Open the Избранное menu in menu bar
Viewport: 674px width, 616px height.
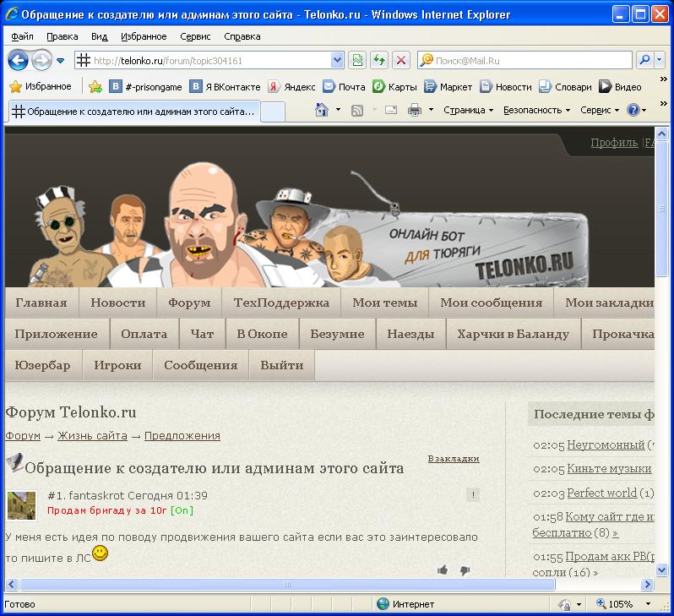pos(144,36)
